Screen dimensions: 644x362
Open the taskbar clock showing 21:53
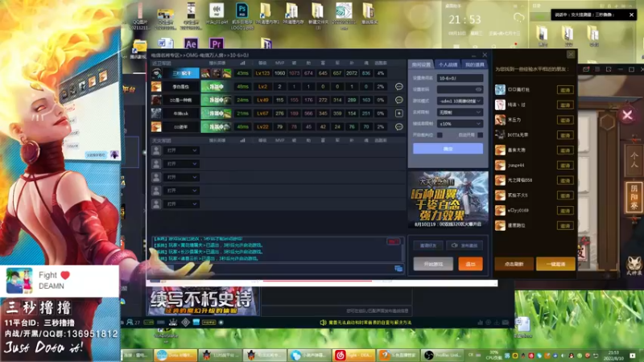pyautogui.click(x=613, y=355)
